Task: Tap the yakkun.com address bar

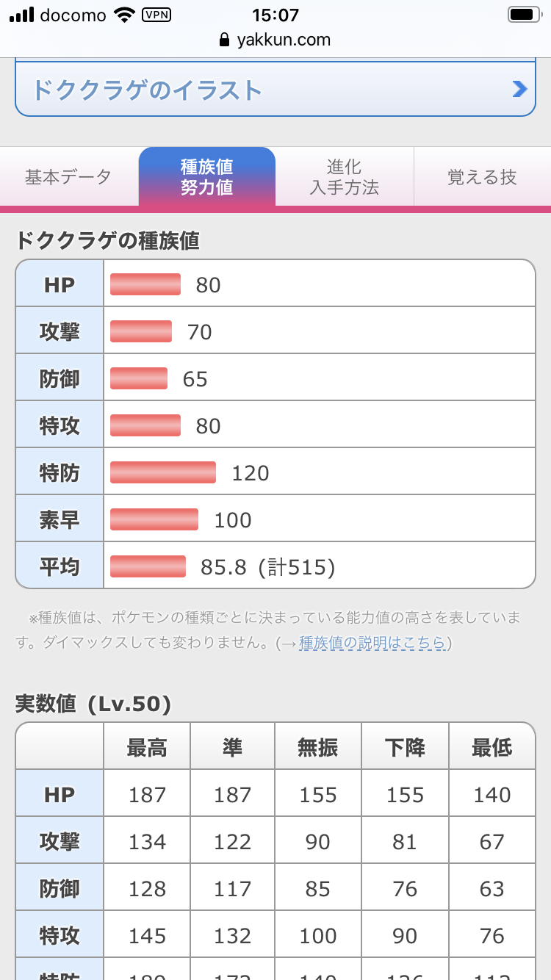Action: click(275, 40)
